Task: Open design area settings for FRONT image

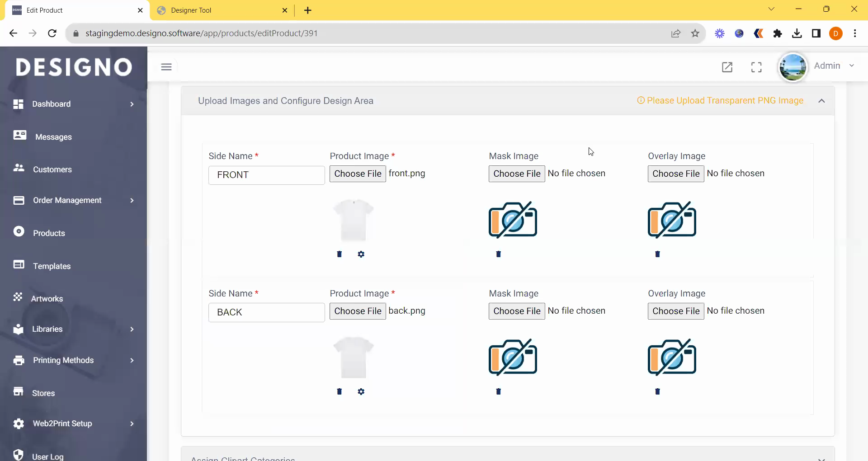Action: click(361, 254)
